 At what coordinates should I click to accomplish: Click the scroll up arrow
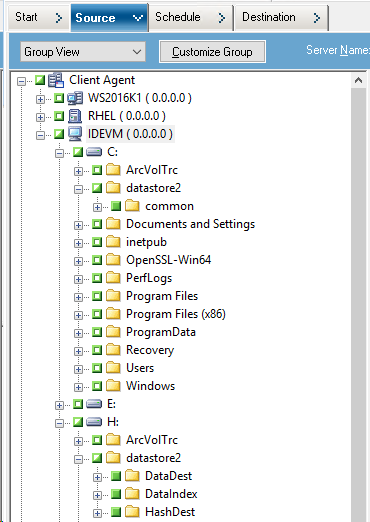pyautogui.click(x=359, y=80)
